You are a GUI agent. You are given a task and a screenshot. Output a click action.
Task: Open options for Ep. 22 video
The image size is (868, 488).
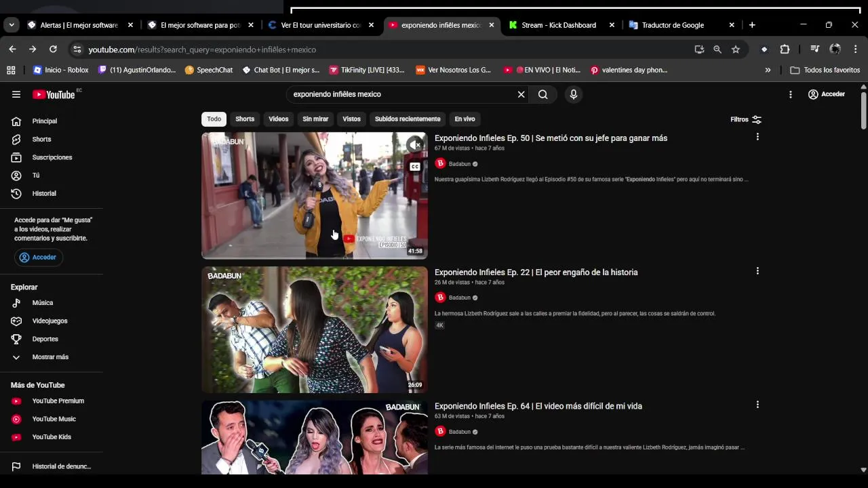(757, 271)
